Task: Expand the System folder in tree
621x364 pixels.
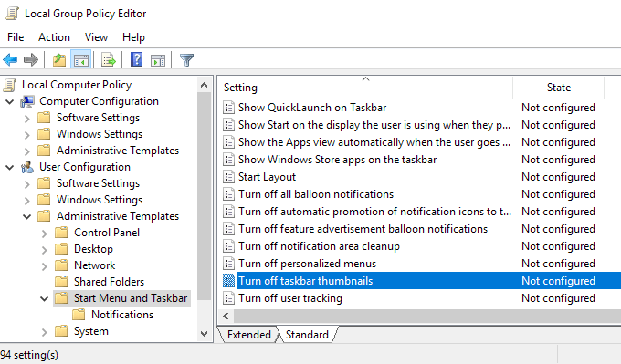Action: 45,332
